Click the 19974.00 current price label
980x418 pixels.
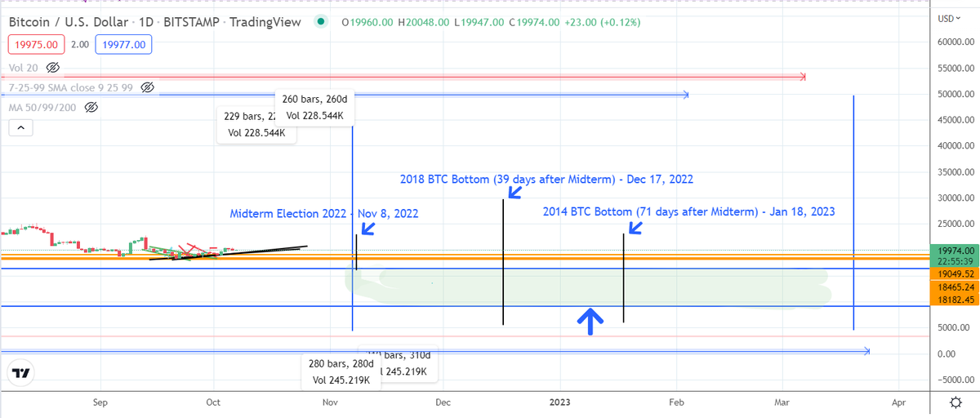tap(954, 251)
